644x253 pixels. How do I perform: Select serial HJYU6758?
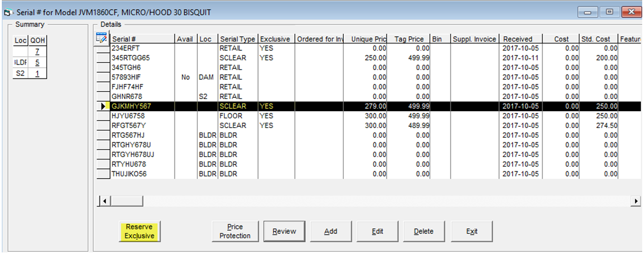click(x=143, y=116)
